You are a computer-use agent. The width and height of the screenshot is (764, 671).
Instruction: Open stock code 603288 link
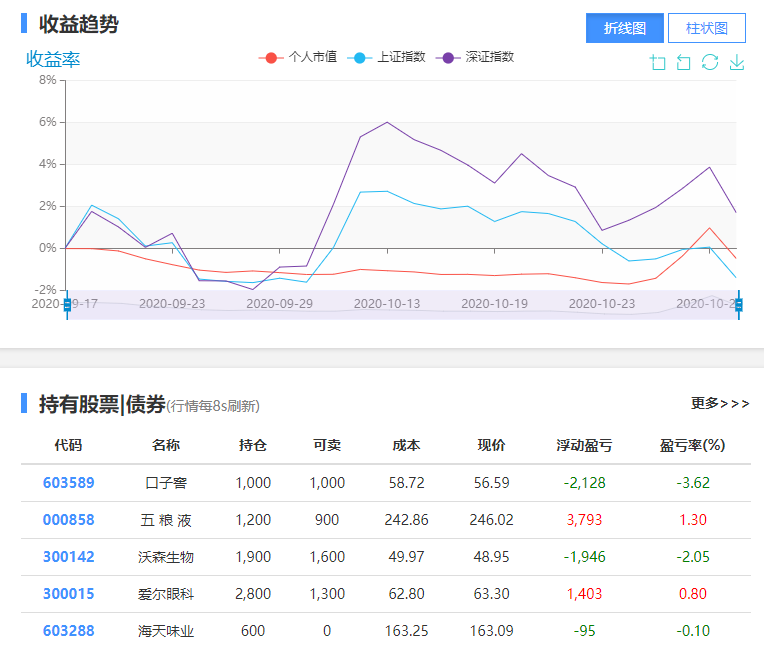click(x=68, y=631)
